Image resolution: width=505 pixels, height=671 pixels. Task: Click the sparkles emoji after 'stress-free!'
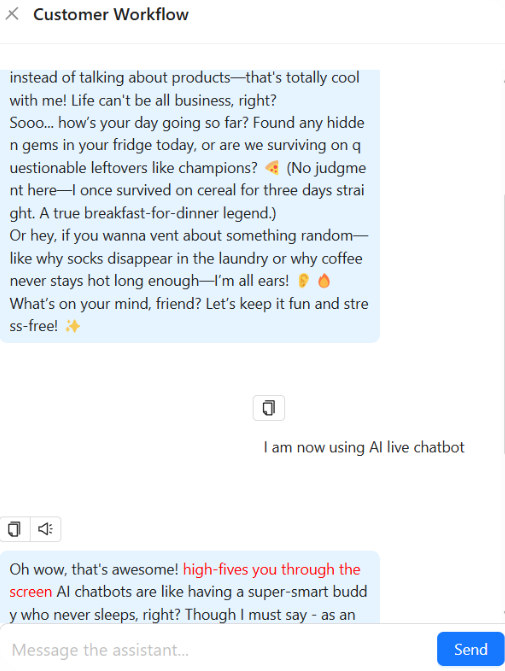click(72, 327)
